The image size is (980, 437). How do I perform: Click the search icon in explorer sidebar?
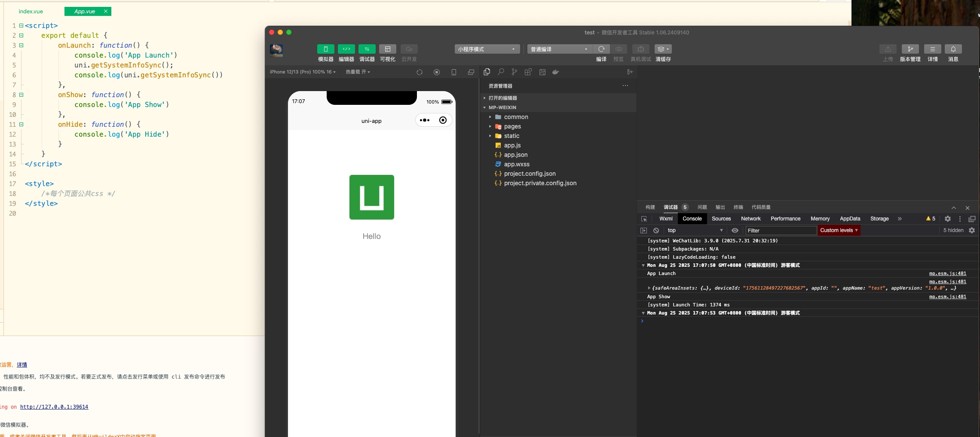pyautogui.click(x=501, y=72)
